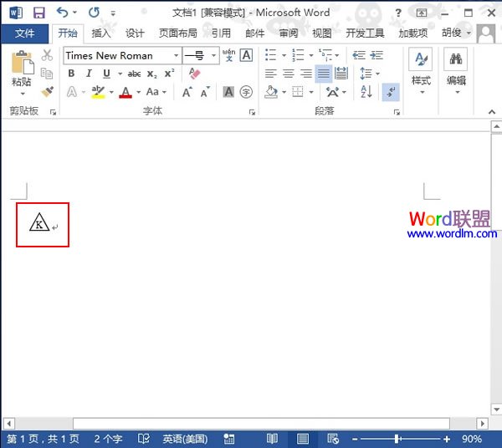
Task: Switch to 审阅 Review tab
Action: (x=289, y=33)
